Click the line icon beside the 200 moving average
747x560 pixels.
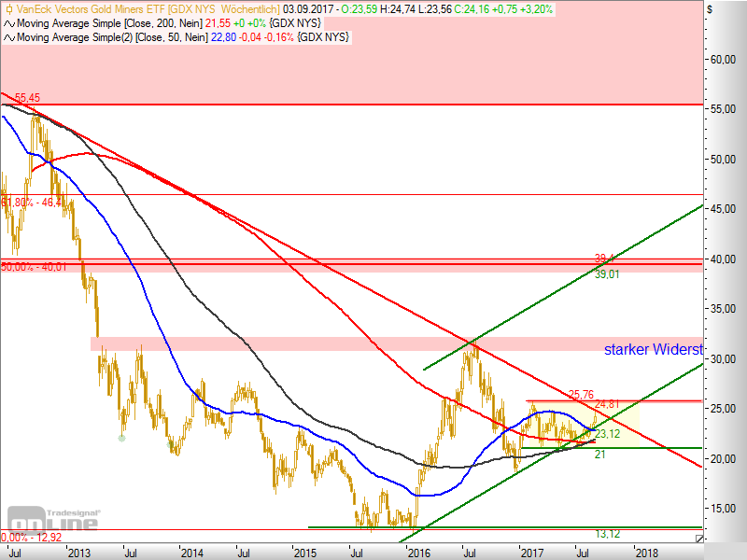coord(8,23)
